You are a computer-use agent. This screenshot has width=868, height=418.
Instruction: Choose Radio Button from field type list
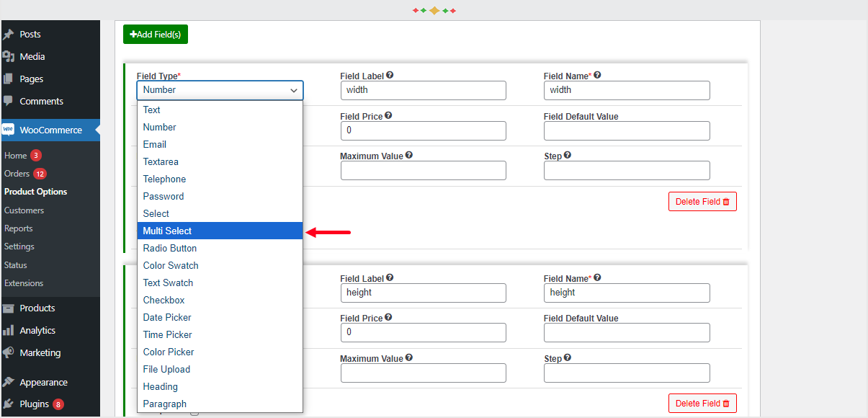(x=170, y=248)
